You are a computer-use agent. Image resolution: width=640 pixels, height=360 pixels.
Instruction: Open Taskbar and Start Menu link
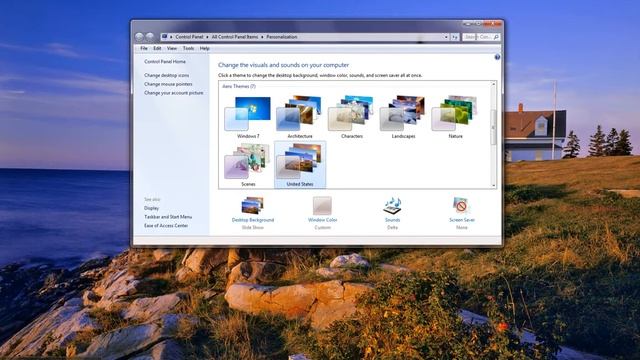point(168,217)
